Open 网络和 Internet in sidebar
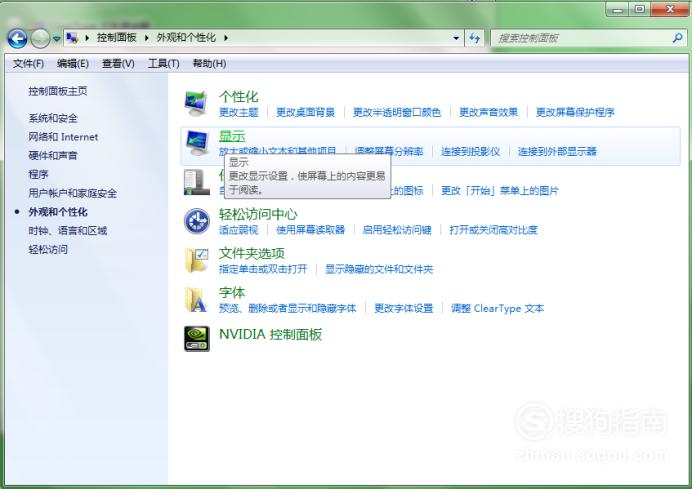 (63, 137)
